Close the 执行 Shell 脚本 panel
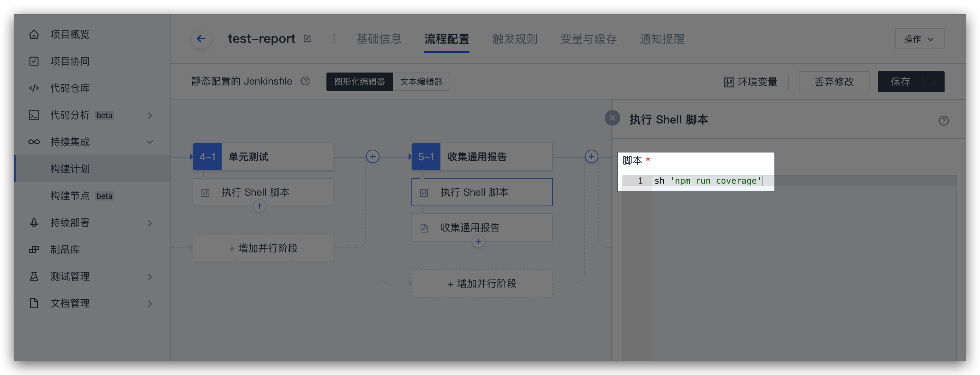Image resolution: width=980 pixels, height=375 pixels. click(x=612, y=118)
